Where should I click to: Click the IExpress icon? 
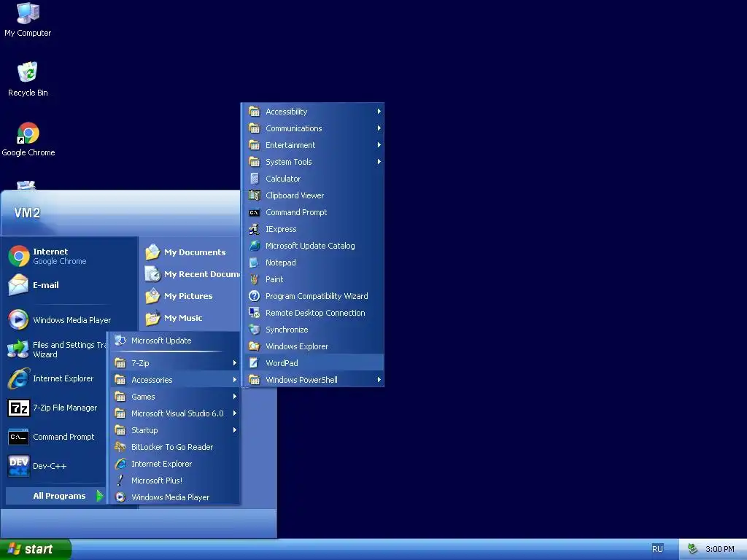(255, 229)
